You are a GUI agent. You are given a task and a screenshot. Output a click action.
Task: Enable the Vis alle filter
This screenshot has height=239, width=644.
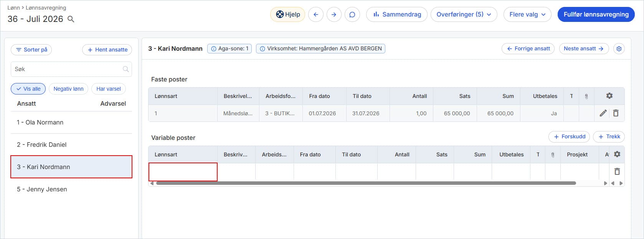(x=28, y=89)
